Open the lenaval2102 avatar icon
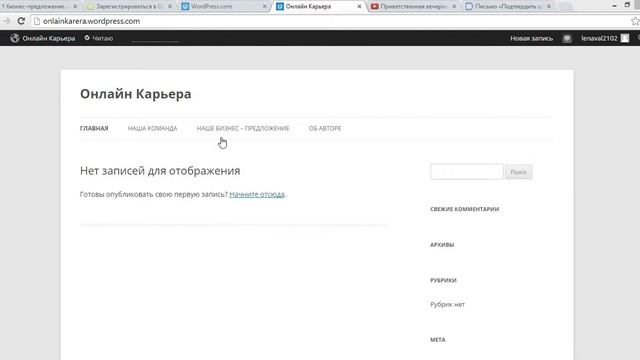Image resolution: width=640 pixels, height=360 pixels. pos(624,38)
